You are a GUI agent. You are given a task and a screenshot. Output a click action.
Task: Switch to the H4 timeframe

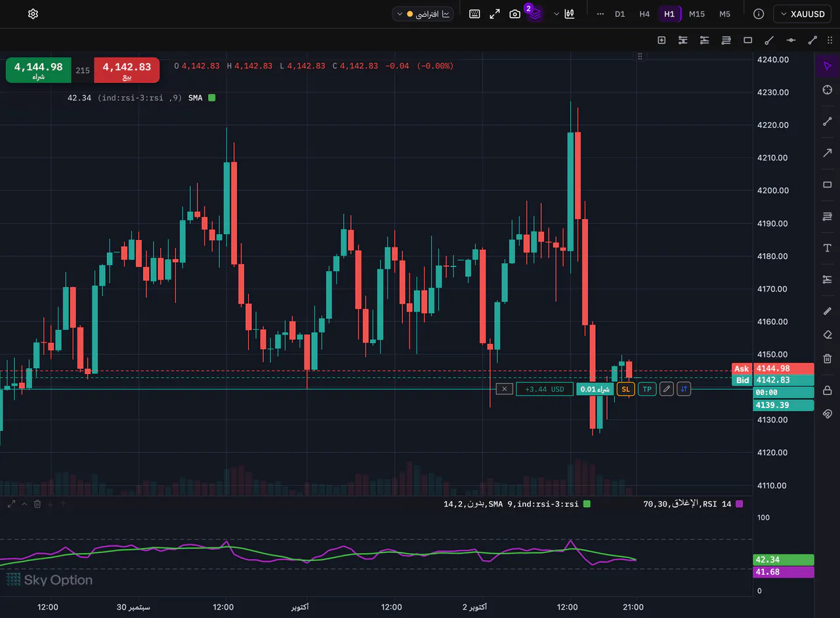pos(644,14)
